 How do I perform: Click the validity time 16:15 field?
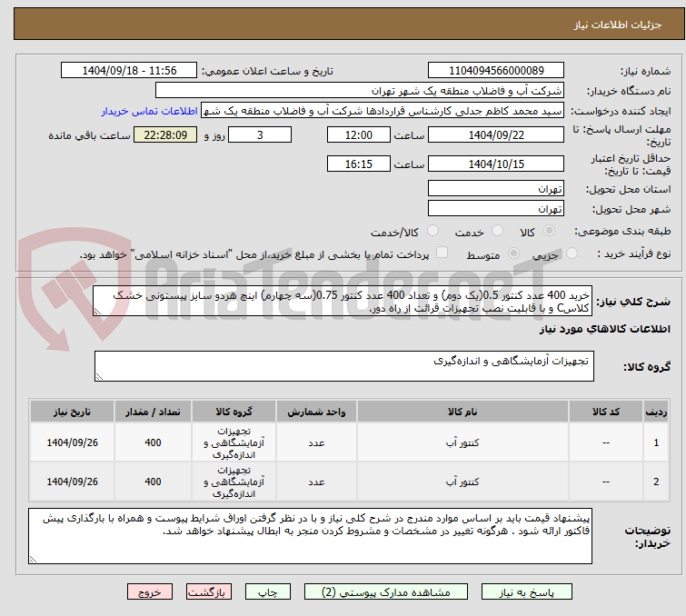[x=358, y=164]
